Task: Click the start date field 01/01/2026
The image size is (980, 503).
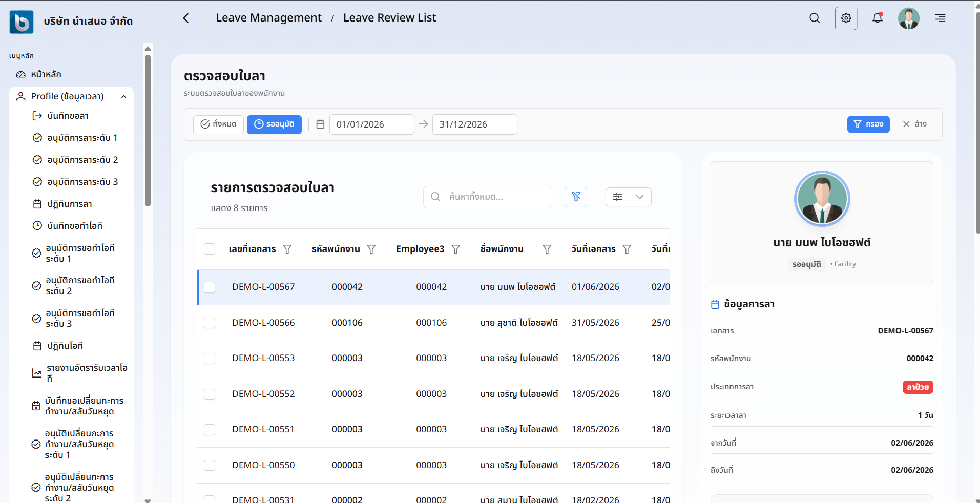Action: [371, 124]
